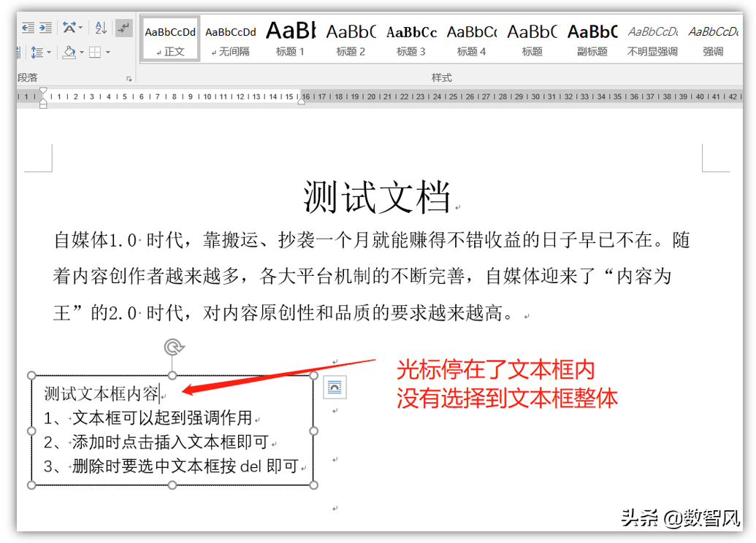Click the document title 测试文档
The width and height of the screenshot is (756, 543).
click(x=376, y=196)
